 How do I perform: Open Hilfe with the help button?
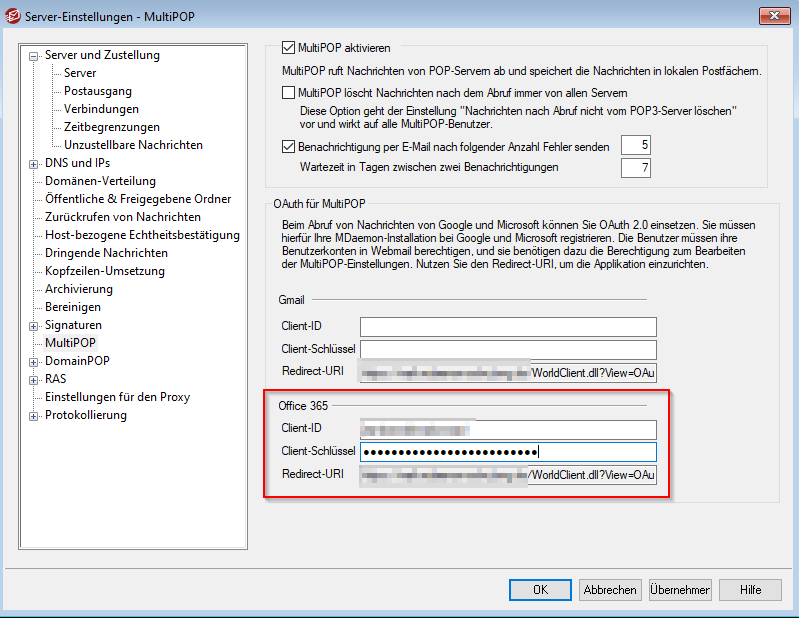click(750, 590)
